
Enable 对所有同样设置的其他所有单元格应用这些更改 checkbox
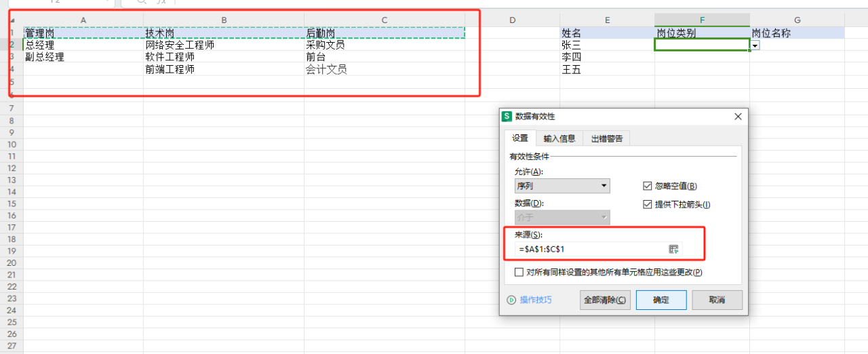click(x=519, y=272)
